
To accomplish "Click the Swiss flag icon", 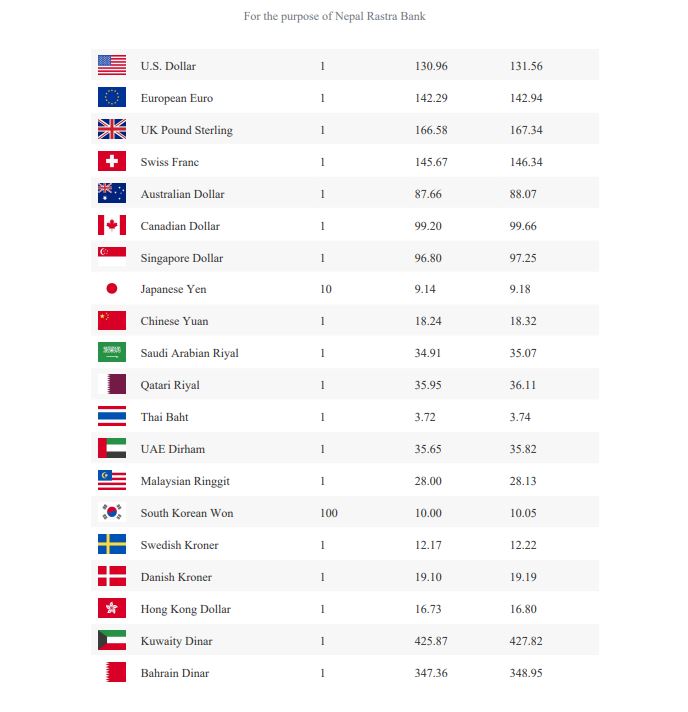I will pos(112,161).
